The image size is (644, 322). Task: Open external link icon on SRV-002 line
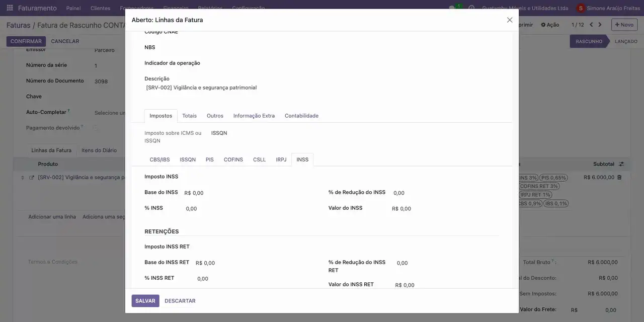click(32, 178)
